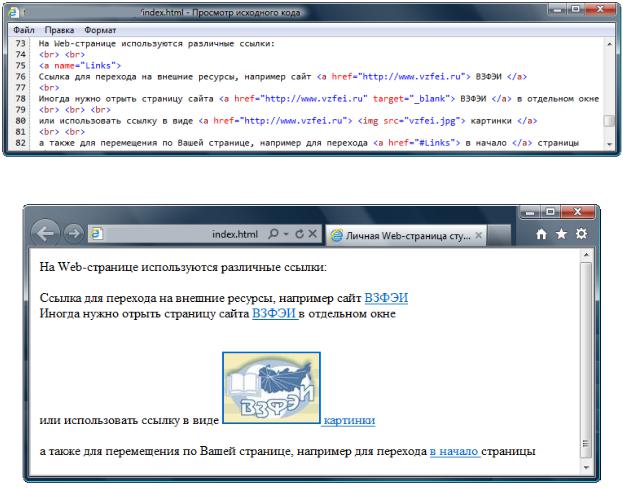Viewport: 623px width, 488px height.
Task: Click the text 'На Web-странице используются различные ссылки:' in browser
Action: point(183,267)
